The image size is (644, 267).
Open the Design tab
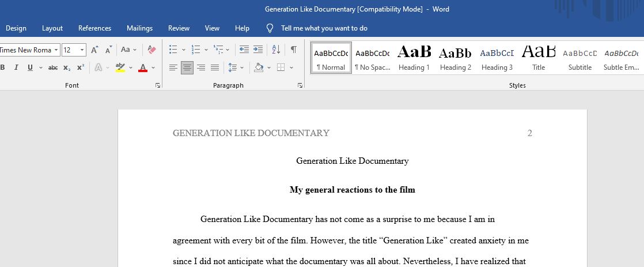click(x=16, y=28)
